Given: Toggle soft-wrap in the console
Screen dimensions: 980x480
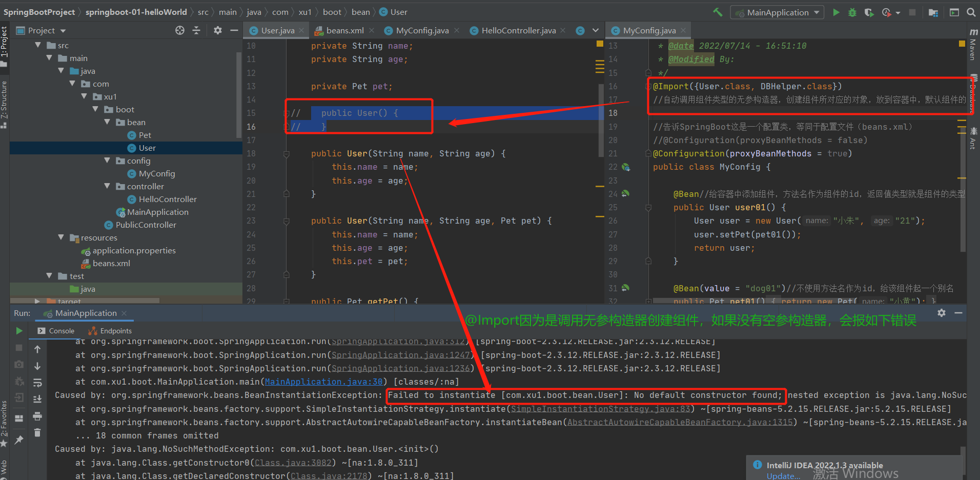Looking at the screenshot, I should pos(37,383).
